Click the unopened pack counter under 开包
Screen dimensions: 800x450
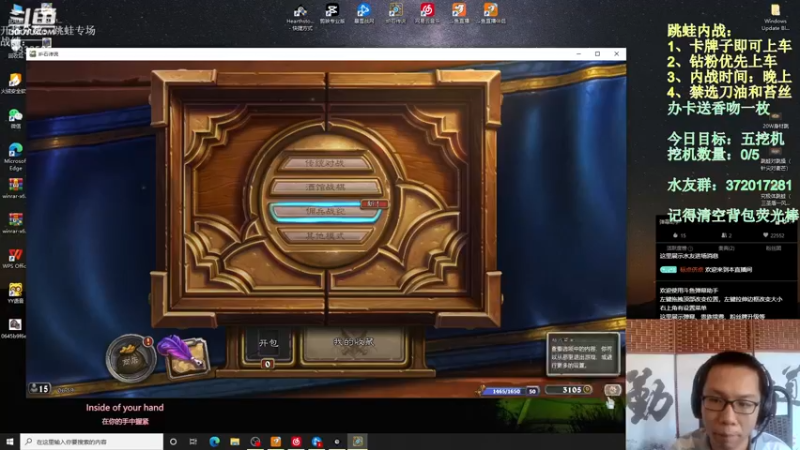[267, 364]
